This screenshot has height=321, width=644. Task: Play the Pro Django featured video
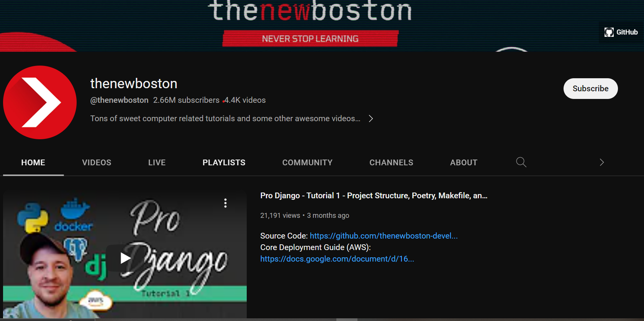(125, 258)
